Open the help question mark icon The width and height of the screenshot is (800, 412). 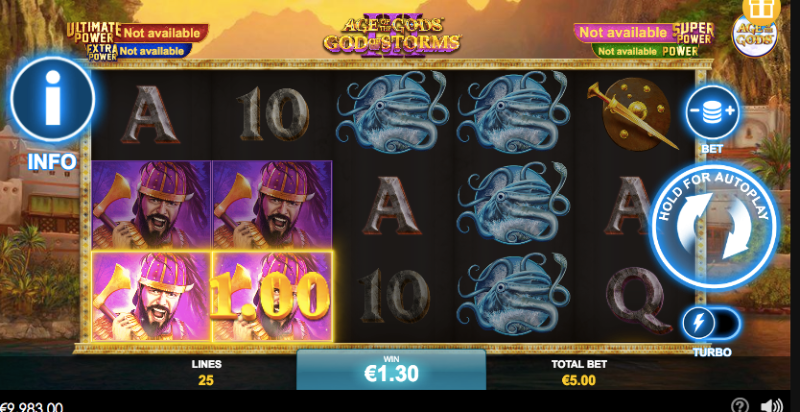coord(740,406)
